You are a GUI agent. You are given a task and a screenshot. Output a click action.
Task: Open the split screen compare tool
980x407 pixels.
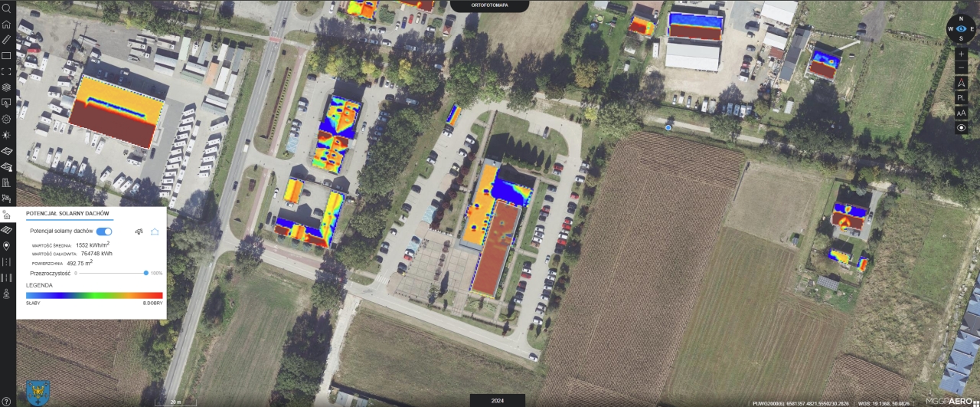click(6, 278)
